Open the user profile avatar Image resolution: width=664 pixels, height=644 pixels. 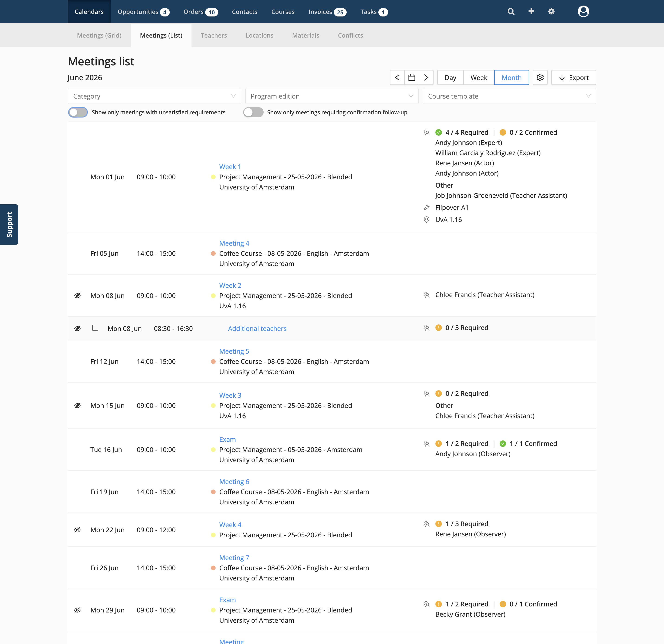583,12
